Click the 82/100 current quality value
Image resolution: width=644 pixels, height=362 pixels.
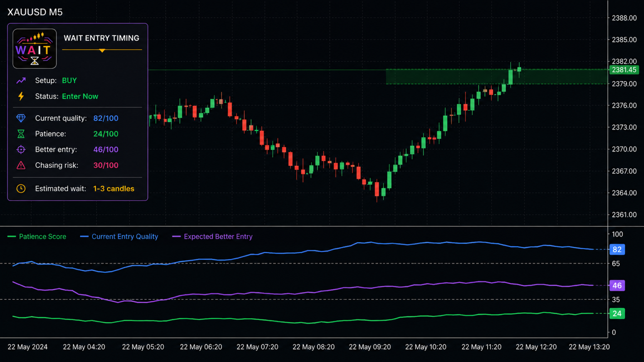106,118
